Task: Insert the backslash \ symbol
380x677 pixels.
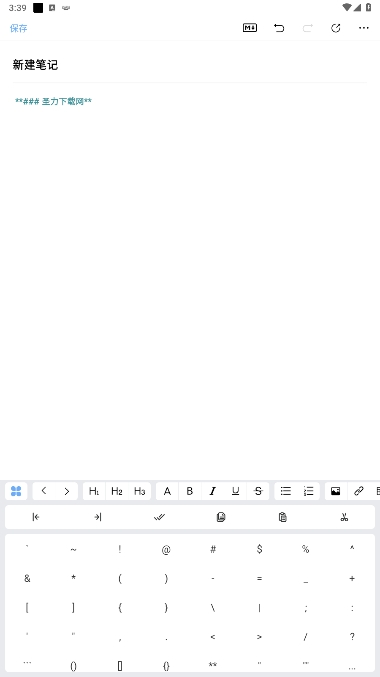Action: [213, 607]
